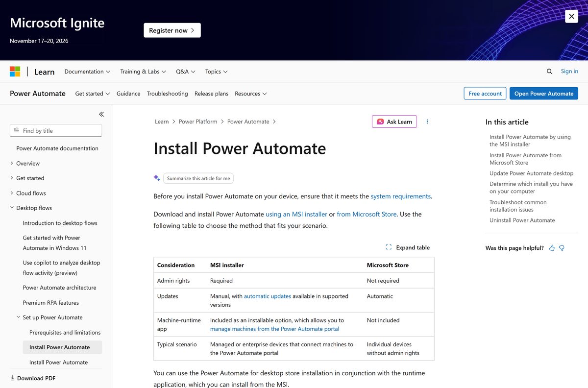This screenshot has width=588, height=388.
Task: Click the Download PDF text
Action: (36, 378)
